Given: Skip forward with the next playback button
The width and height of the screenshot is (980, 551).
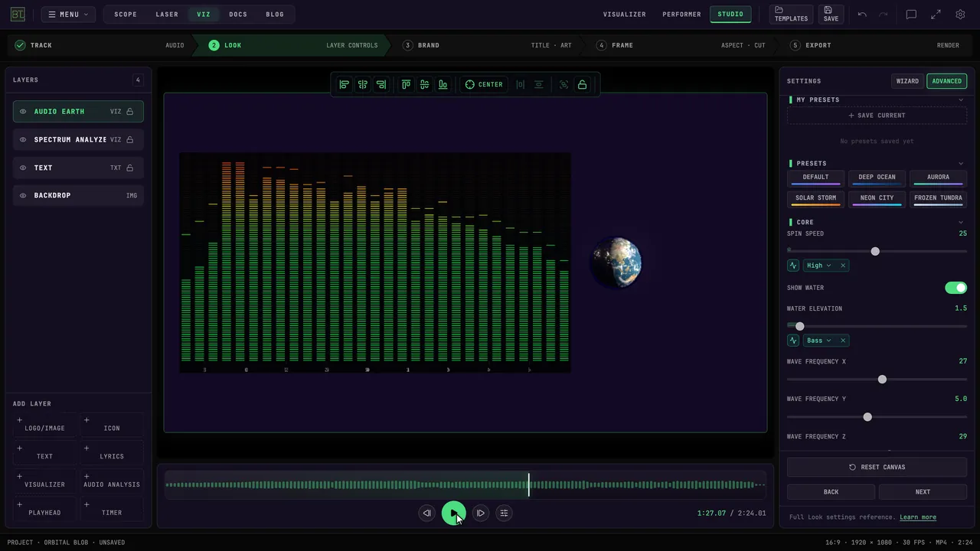Looking at the screenshot, I should click(480, 513).
